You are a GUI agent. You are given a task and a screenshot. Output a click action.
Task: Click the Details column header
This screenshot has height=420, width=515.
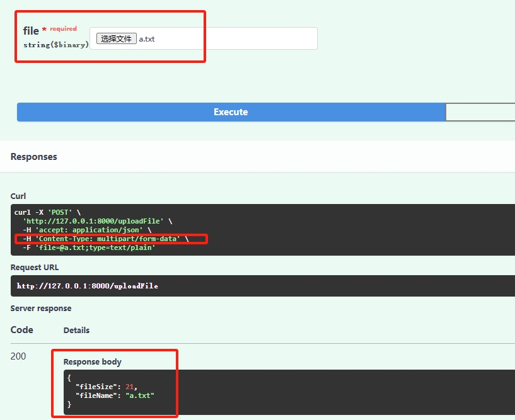click(76, 329)
